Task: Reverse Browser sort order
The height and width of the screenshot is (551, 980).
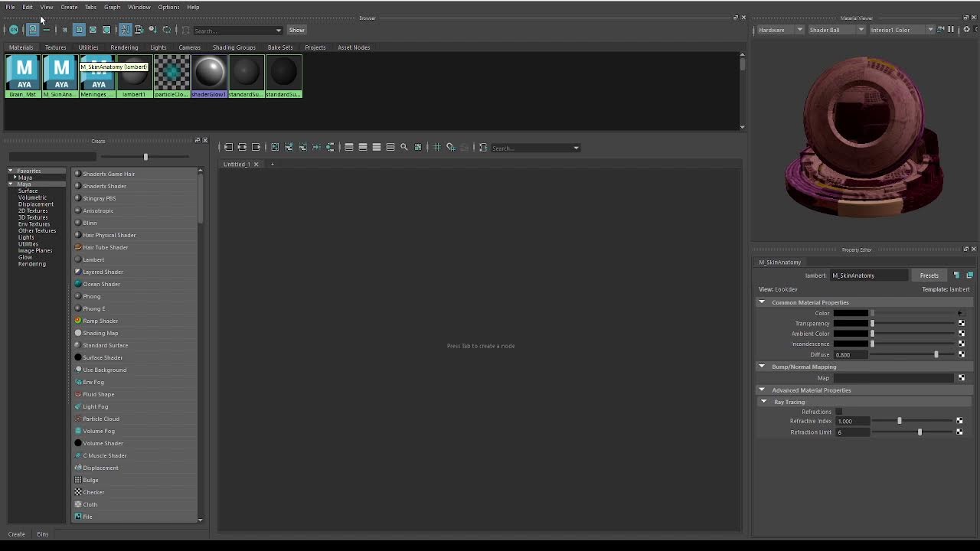Action: click(166, 30)
